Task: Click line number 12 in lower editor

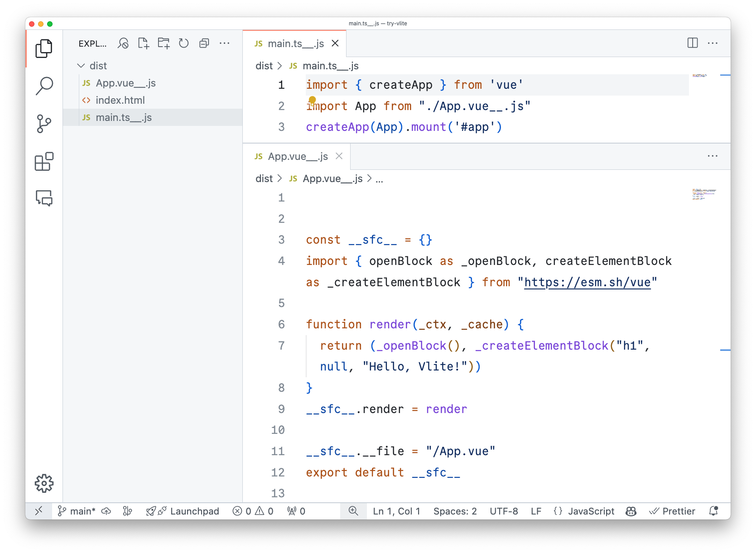Action: pos(278,472)
